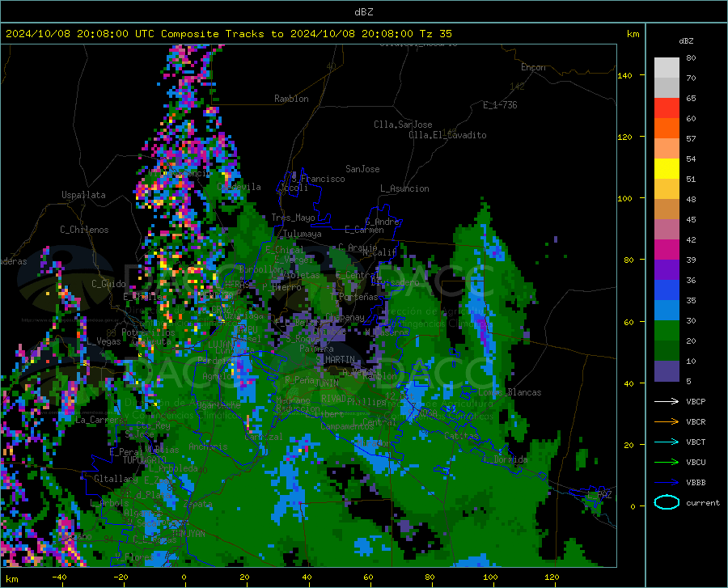Click the '0' tick on vertical axis

633,506
